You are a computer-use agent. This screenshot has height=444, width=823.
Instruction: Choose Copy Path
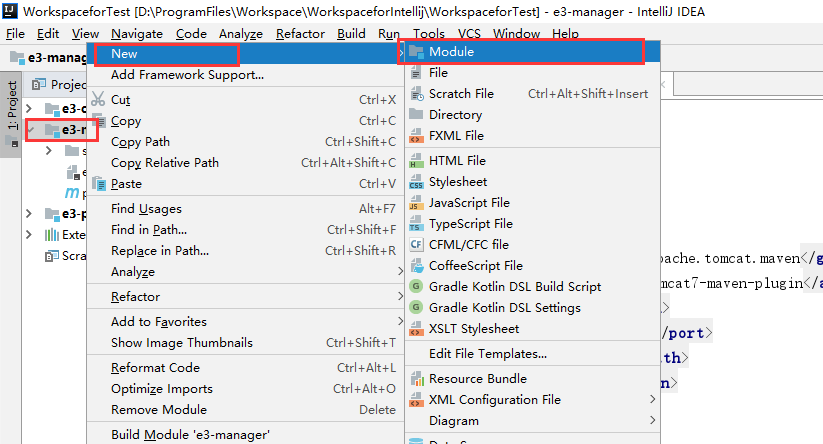click(x=245, y=142)
